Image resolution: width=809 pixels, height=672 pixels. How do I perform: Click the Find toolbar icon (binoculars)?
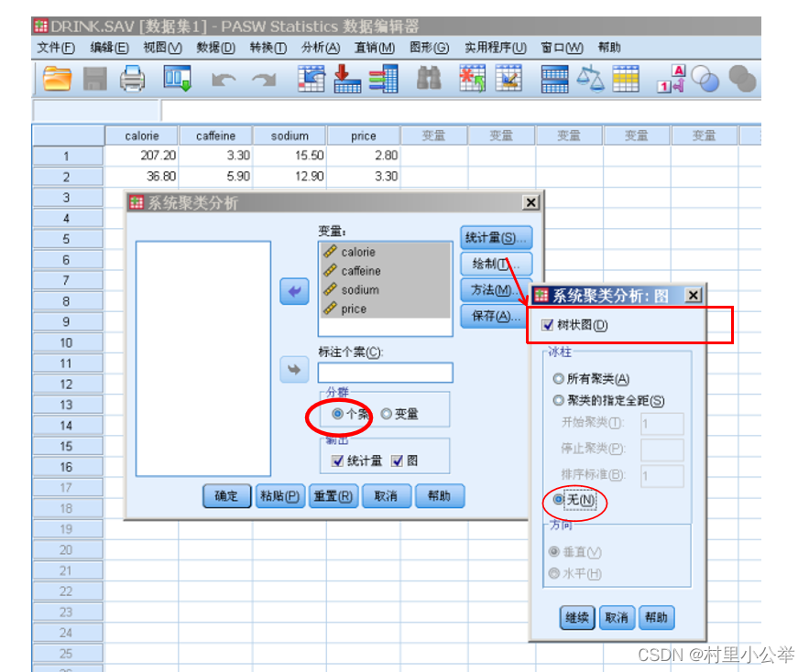pos(428,80)
